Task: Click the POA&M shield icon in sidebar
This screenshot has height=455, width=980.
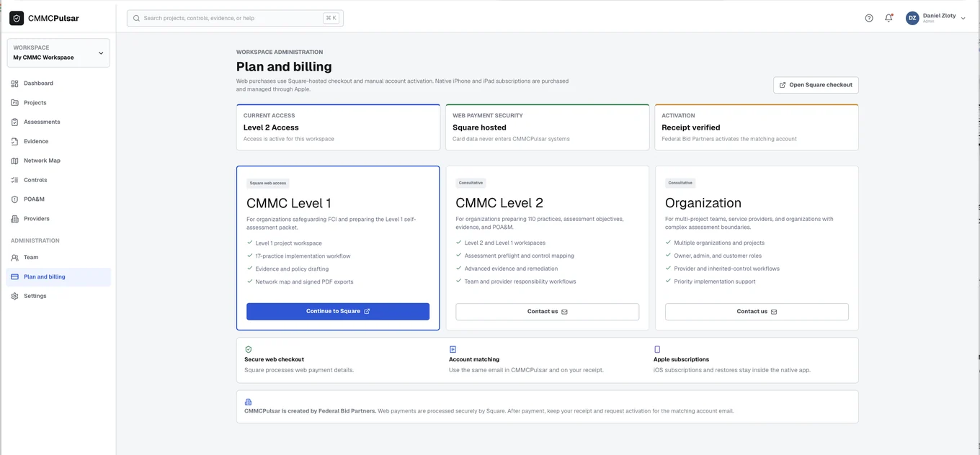Action: tap(15, 199)
